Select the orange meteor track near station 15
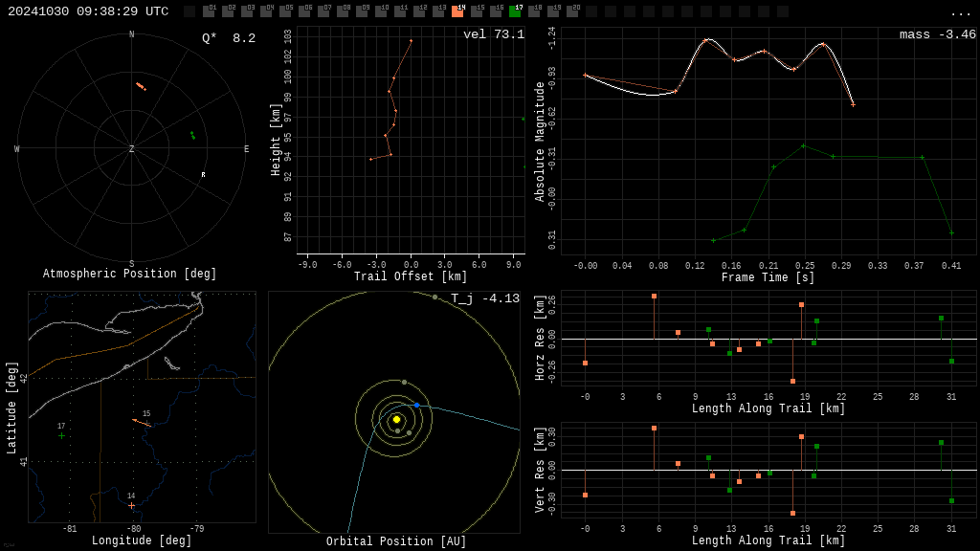The image size is (980, 551). [x=141, y=421]
